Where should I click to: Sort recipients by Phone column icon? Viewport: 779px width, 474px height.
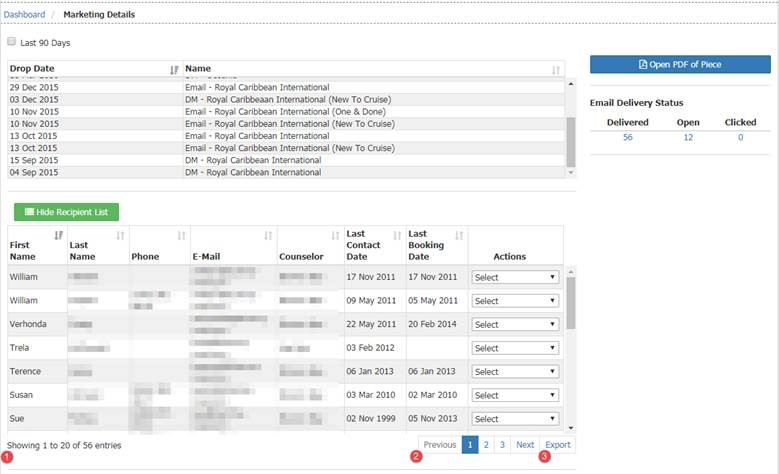click(181, 235)
